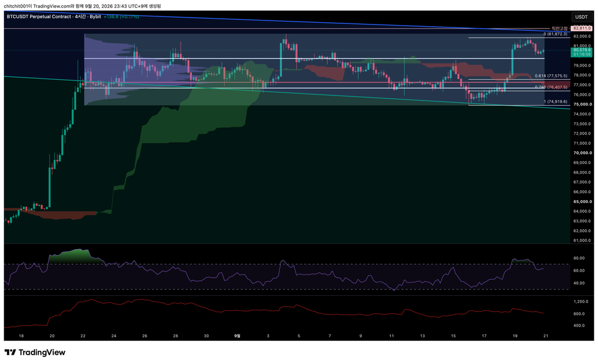Click the 65,000.0 price axis label

[x=582, y=201]
